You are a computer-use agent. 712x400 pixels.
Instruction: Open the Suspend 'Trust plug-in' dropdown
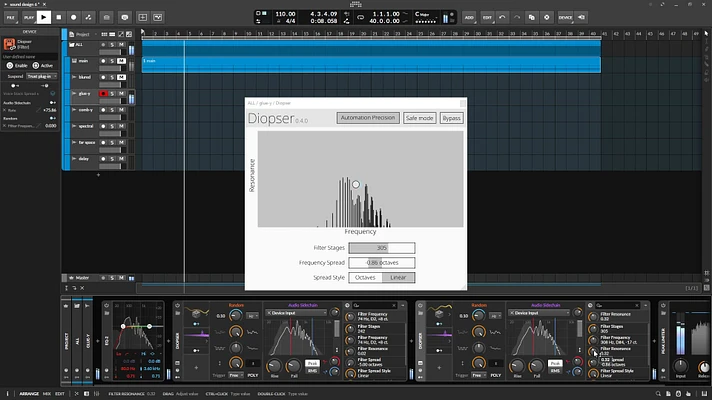coord(41,76)
